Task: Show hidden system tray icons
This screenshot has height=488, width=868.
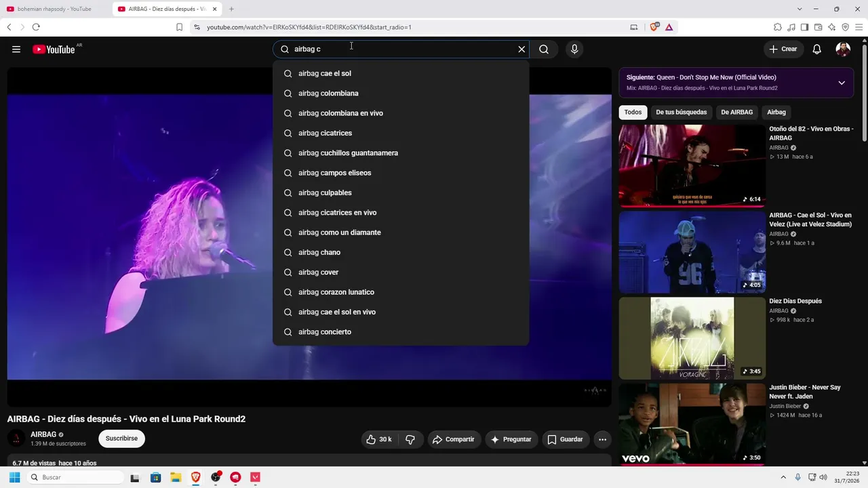Action: (784, 477)
